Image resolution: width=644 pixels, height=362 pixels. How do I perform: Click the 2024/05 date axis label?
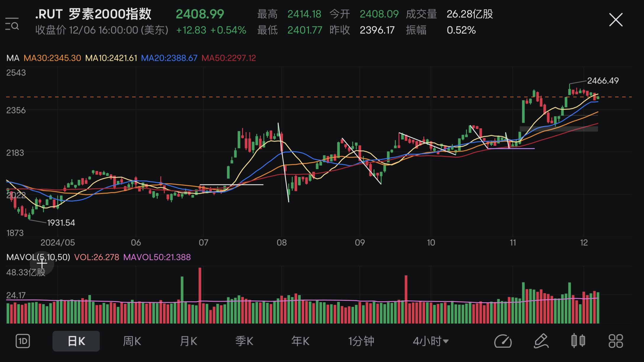pyautogui.click(x=58, y=243)
